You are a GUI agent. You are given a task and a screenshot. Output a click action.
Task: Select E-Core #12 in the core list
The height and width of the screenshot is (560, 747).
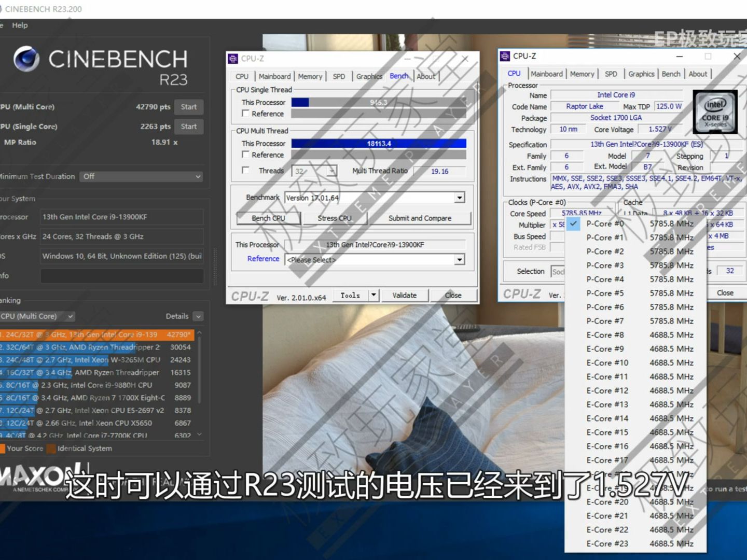(x=635, y=390)
